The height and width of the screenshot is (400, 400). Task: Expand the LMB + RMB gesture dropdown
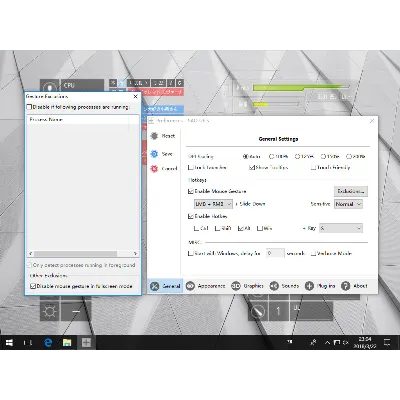(213, 204)
